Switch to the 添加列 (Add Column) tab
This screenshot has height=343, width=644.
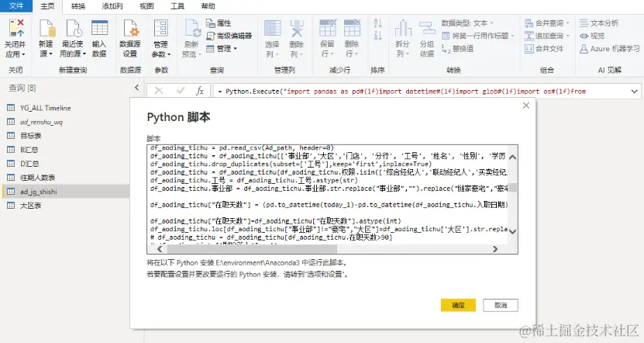click(x=112, y=6)
